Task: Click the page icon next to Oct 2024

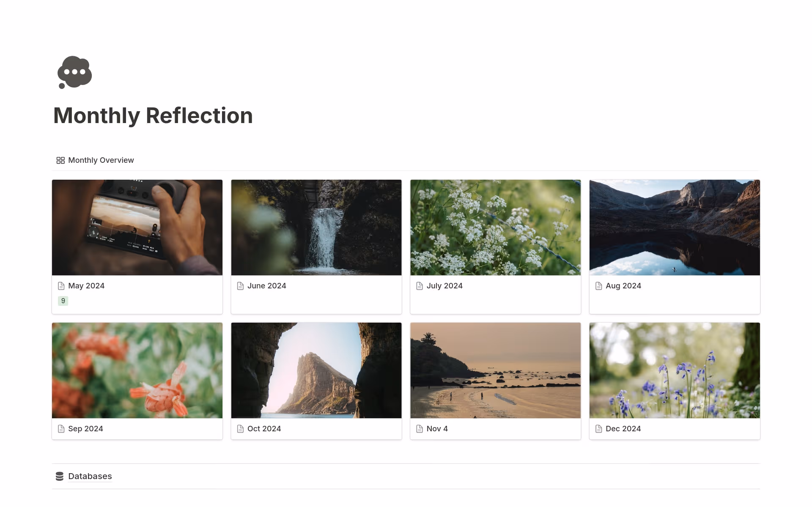Action: point(240,429)
